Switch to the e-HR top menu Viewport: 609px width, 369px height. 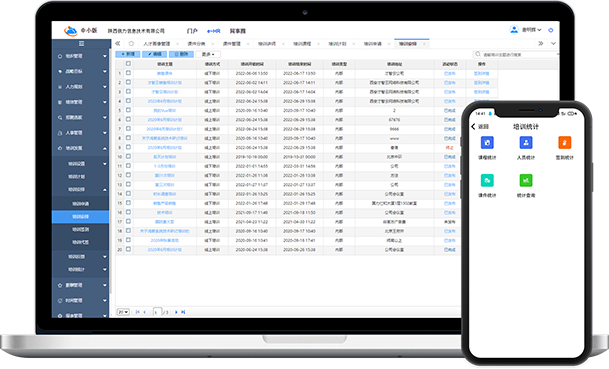pyautogui.click(x=214, y=31)
